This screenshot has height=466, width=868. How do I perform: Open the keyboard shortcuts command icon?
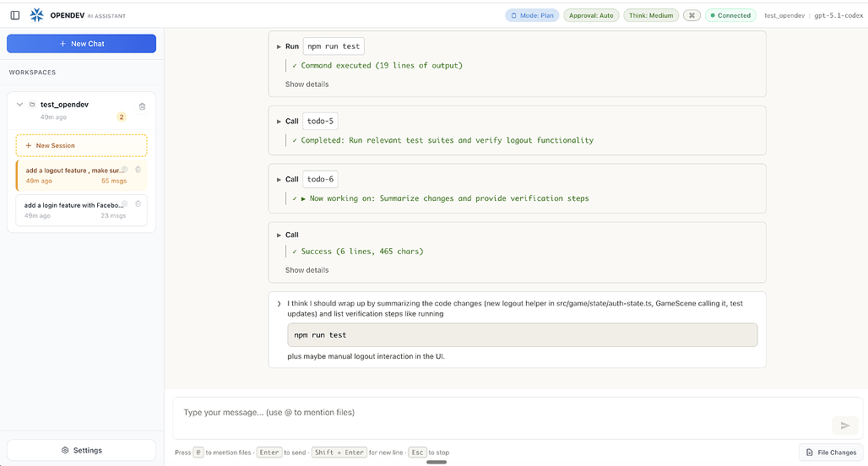692,15
